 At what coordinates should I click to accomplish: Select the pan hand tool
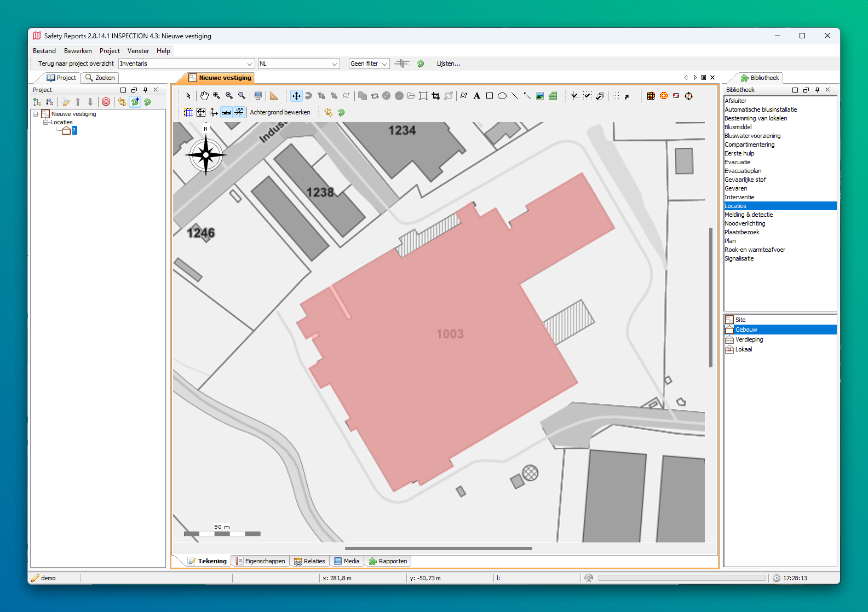(204, 96)
